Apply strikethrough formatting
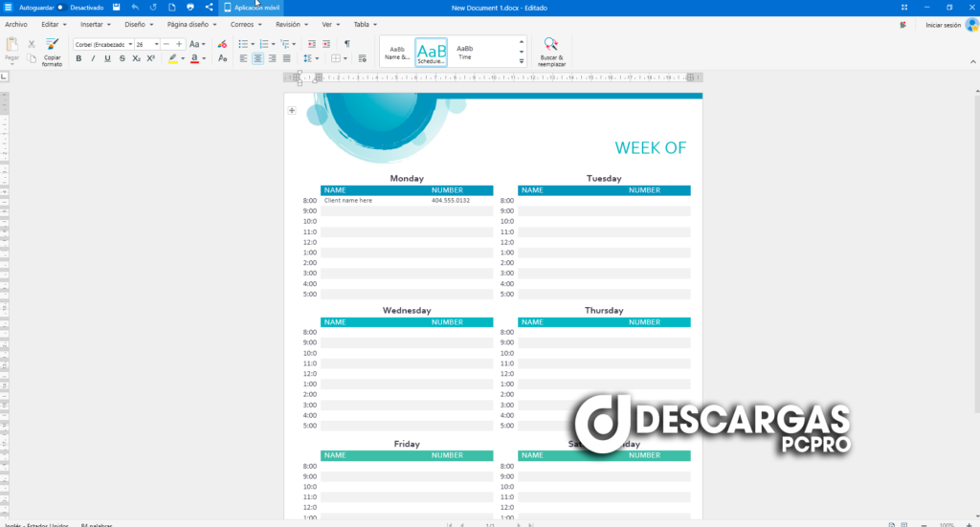Viewport: 980px width, 527px height. tap(122, 58)
